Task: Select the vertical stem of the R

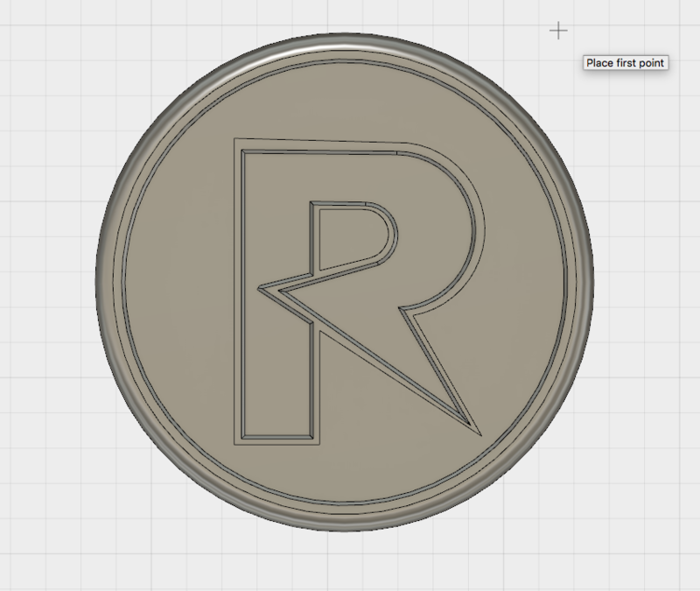Action: pyautogui.click(x=273, y=368)
